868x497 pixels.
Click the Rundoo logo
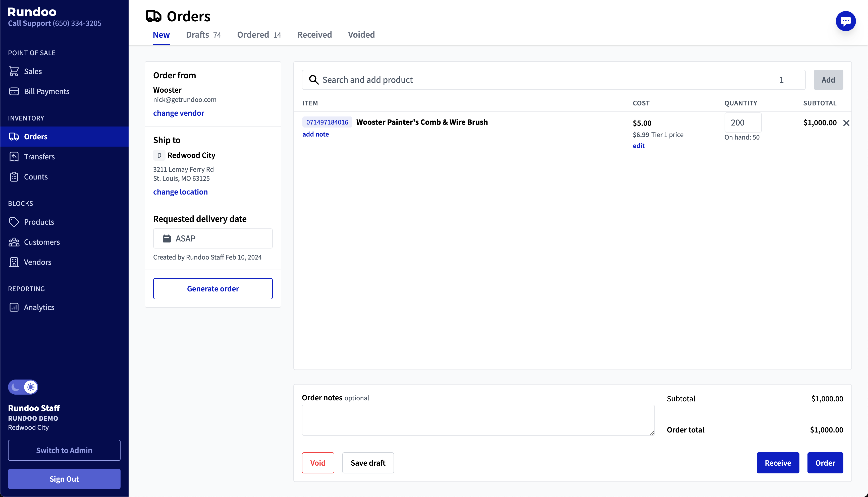pyautogui.click(x=32, y=12)
